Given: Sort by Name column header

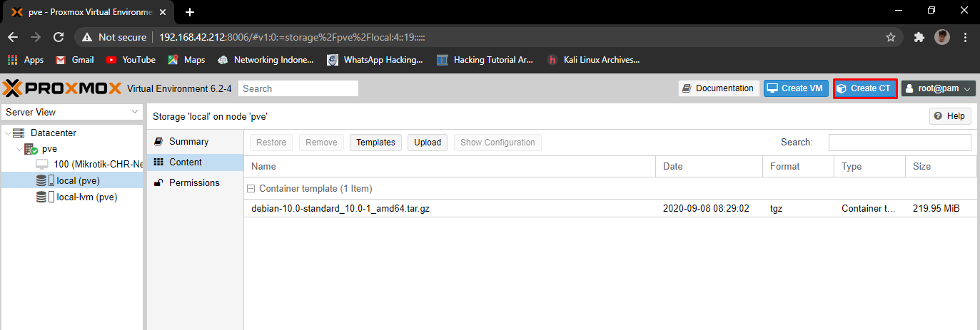Looking at the screenshot, I should tap(450, 167).
